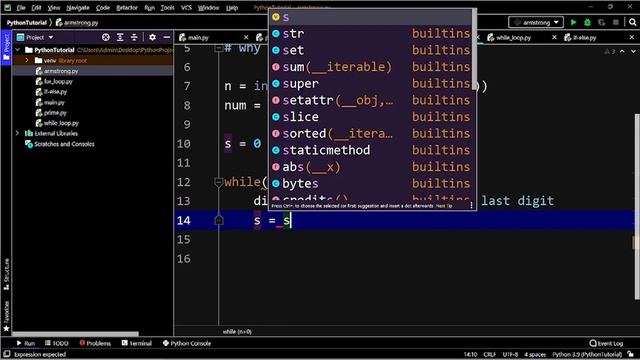The height and width of the screenshot is (360, 640).
Task: Click Python 3.9 interpreter in status bar
Action: pos(587,354)
